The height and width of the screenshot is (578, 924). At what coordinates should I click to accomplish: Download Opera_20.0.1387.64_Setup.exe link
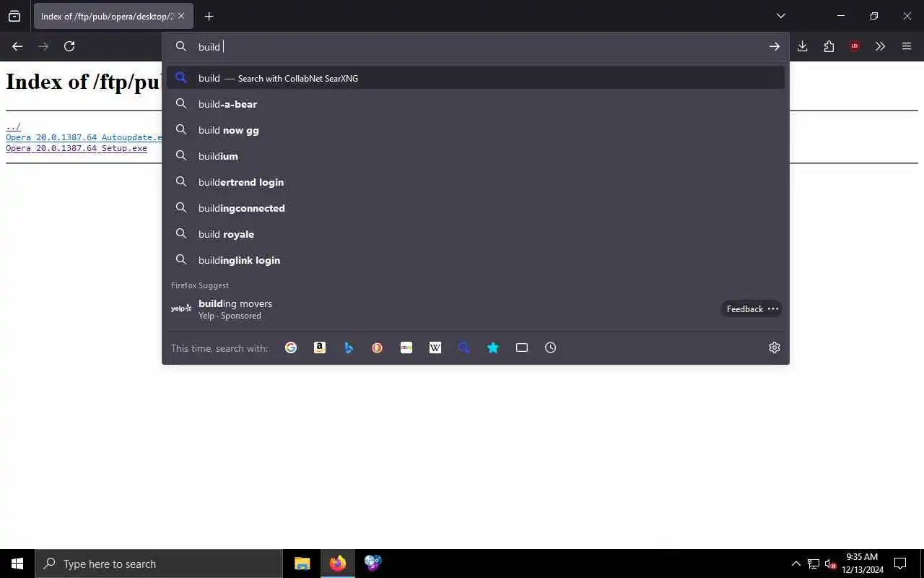tap(77, 148)
